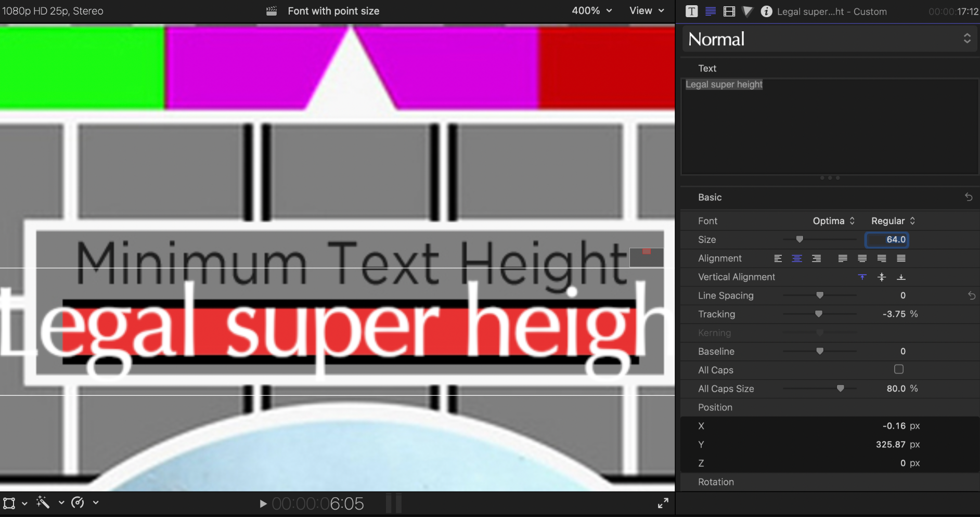Adjust the Line Spacing slider
Image resolution: width=980 pixels, height=517 pixels.
[820, 295]
